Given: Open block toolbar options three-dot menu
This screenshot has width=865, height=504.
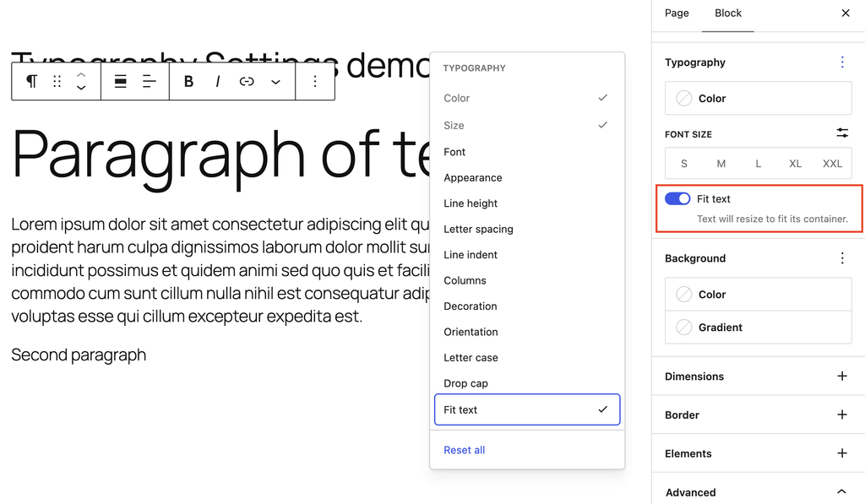Looking at the screenshot, I should click(315, 82).
